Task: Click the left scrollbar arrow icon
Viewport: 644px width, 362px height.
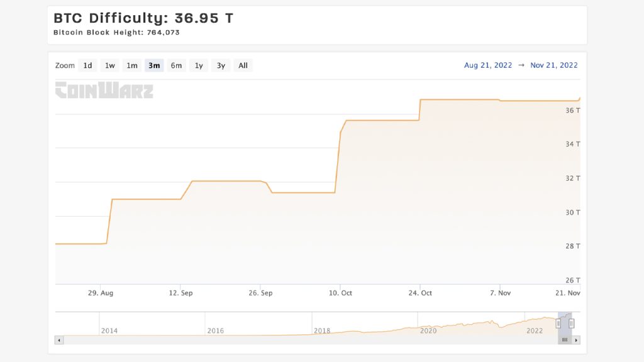Action: pos(59,339)
